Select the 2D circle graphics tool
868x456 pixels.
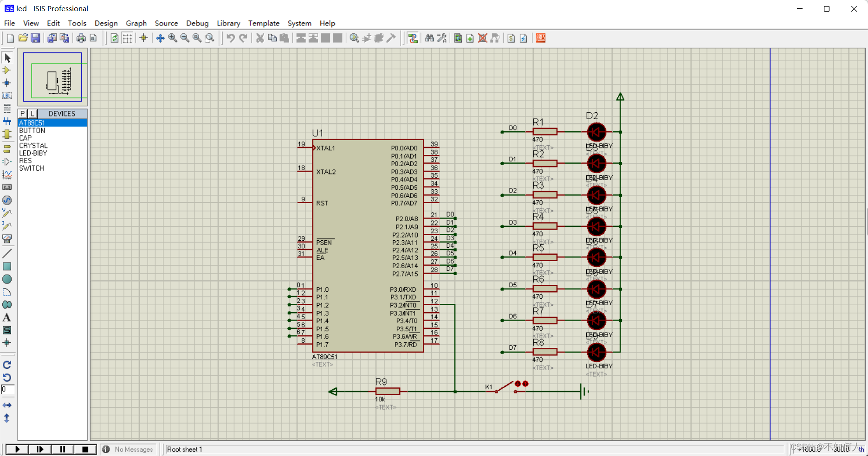point(7,279)
